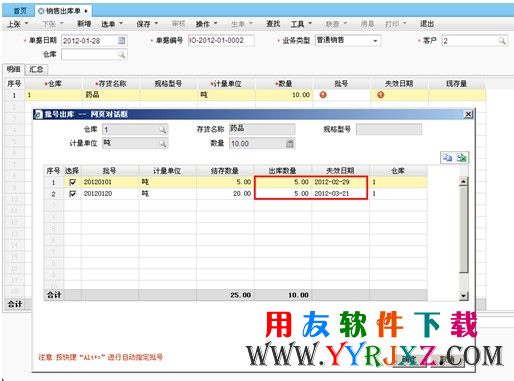Expand the 业务类型 combo box
514x381 pixels.
(375, 41)
